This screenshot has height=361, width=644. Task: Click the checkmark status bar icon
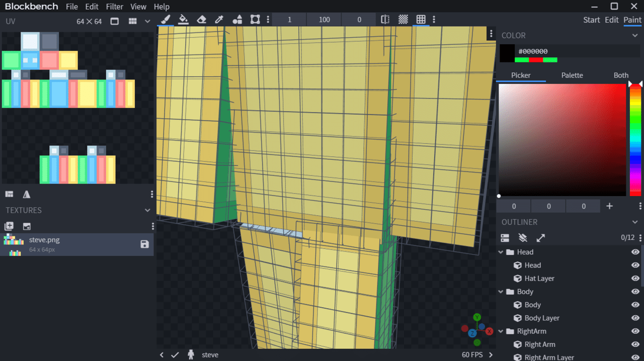[x=175, y=355]
